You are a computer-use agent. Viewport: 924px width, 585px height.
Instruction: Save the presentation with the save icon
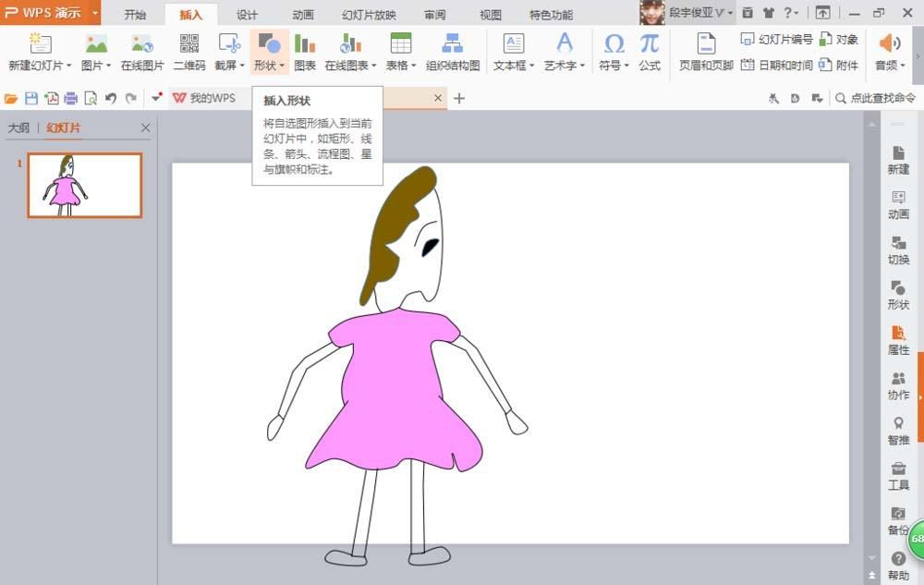[x=30, y=97]
